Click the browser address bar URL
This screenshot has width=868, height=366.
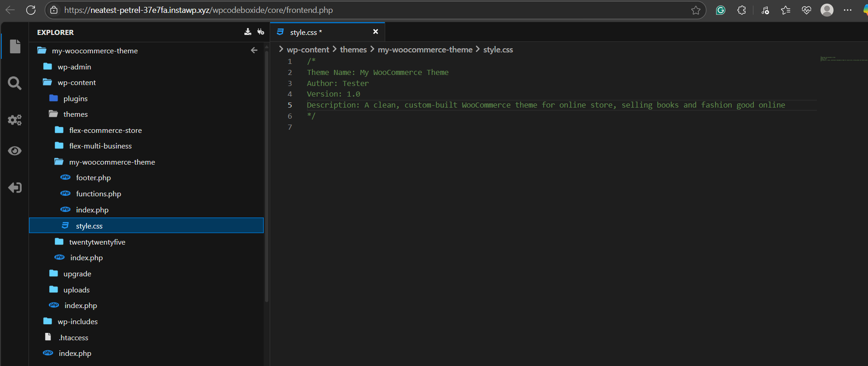pos(198,10)
